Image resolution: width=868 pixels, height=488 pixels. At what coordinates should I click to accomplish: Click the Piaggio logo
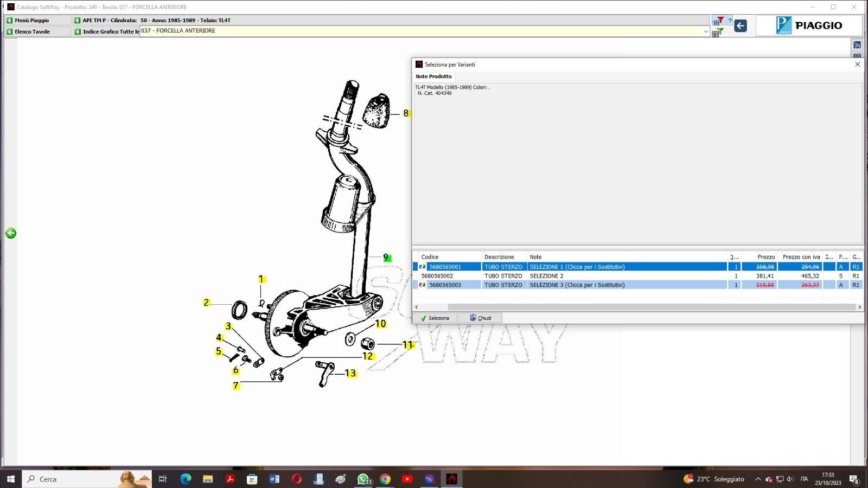pyautogui.click(x=808, y=25)
